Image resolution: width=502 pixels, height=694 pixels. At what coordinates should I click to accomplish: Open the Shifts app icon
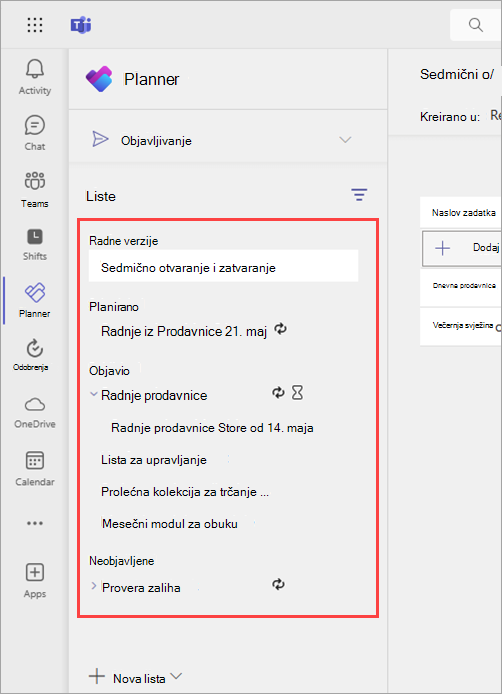[35, 237]
